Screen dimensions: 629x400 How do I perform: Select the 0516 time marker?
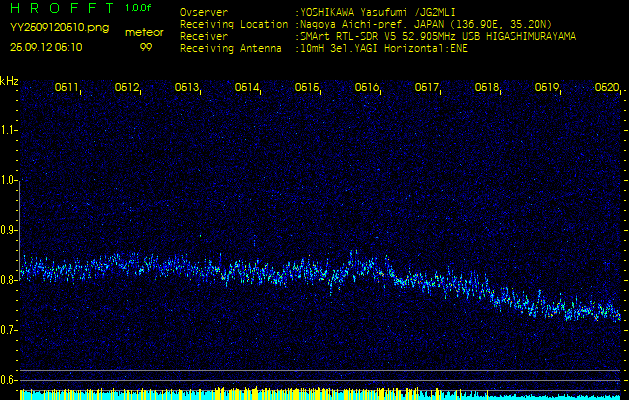point(367,88)
